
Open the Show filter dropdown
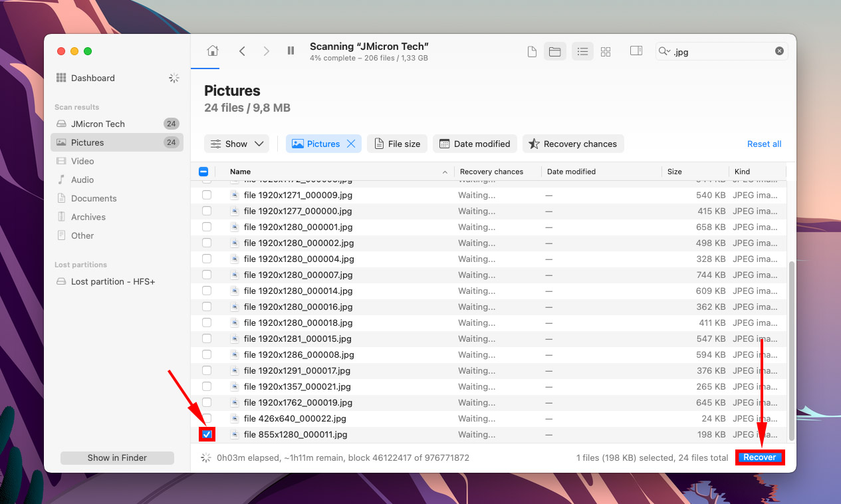coord(237,144)
